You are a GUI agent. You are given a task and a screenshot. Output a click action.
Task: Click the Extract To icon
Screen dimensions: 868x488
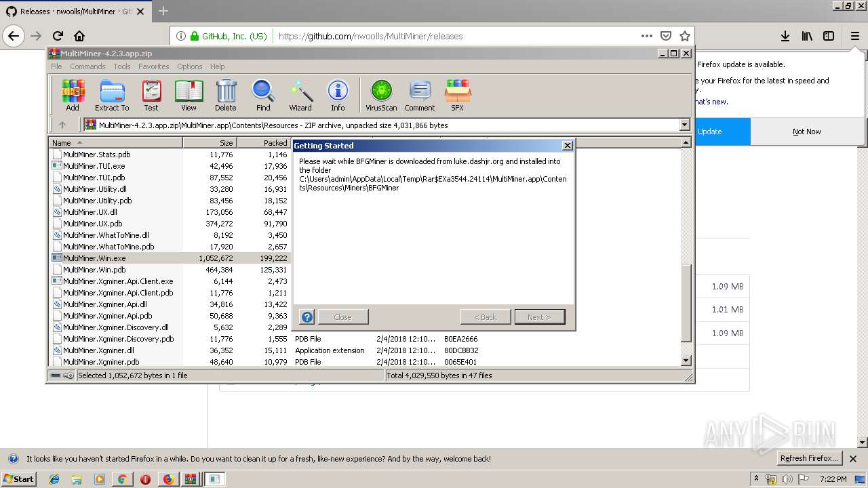[112, 95]
